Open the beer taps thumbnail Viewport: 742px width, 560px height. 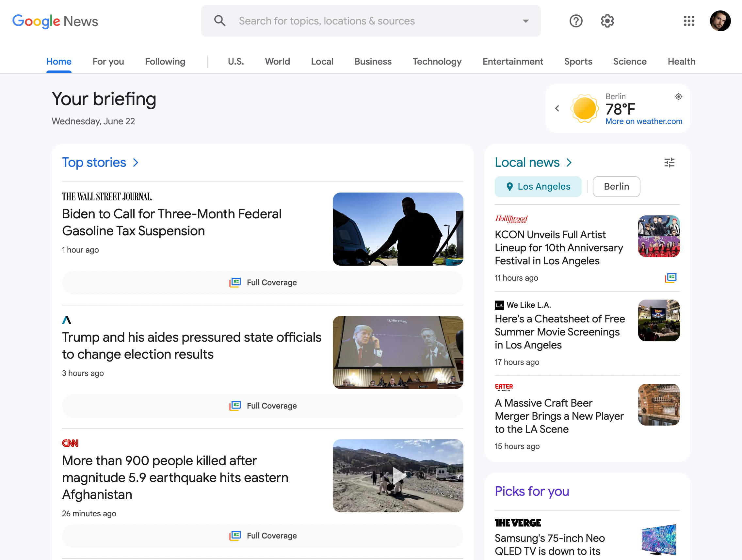pos(659,405)
